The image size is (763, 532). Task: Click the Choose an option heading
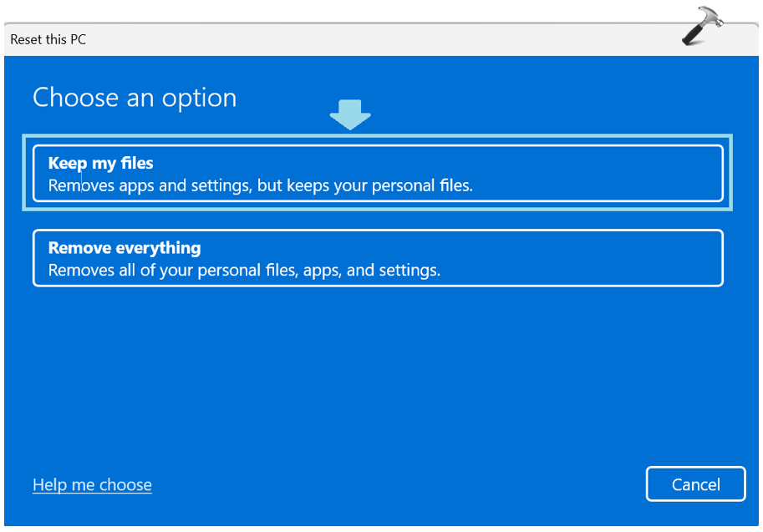(x=135, y=98)
